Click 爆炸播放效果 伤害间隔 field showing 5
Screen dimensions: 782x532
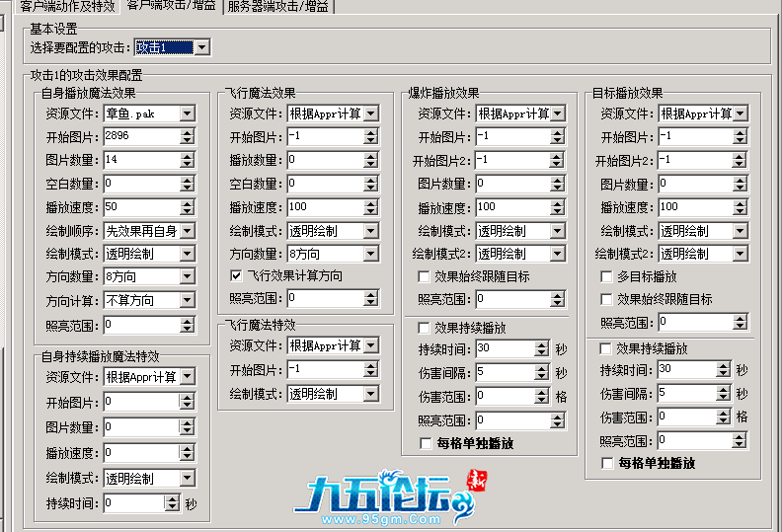(506, 372)
